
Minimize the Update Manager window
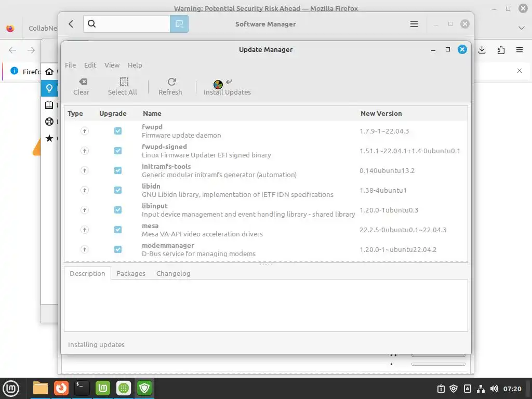tap(433, 50)
